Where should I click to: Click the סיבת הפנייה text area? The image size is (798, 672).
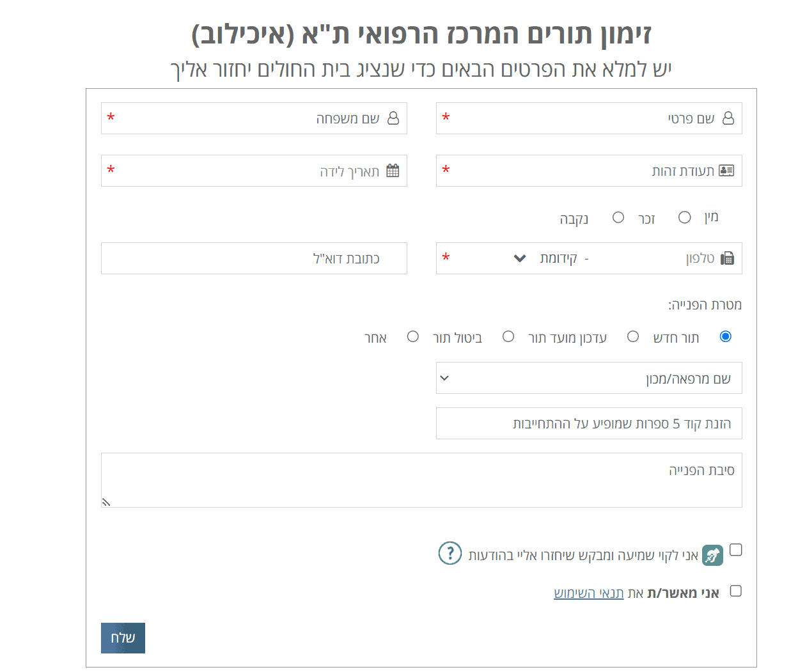421,480
